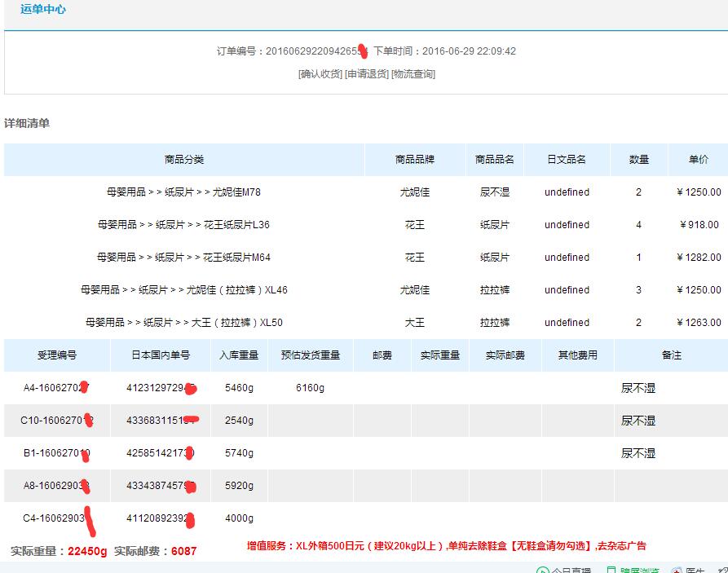Select the 大王（拉拉裤）XL50 category row

pos(184,322)
